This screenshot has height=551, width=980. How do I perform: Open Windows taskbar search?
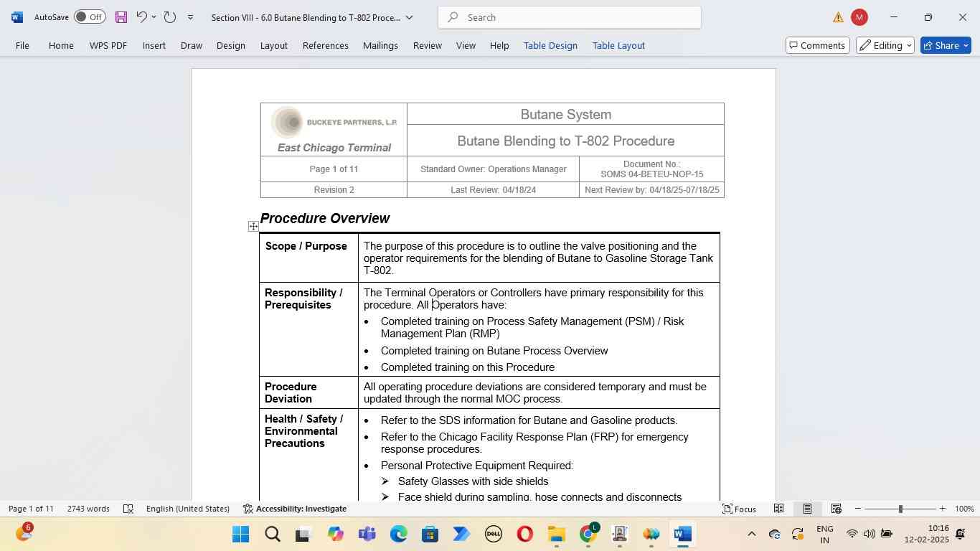272,534
